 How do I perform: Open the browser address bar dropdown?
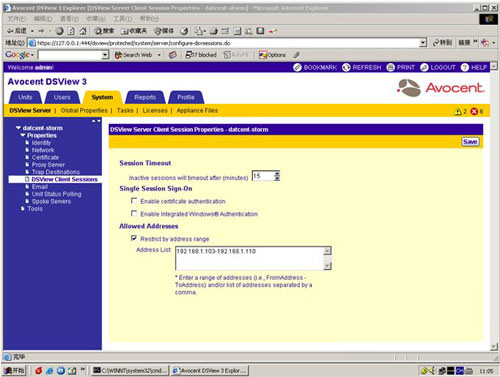click(423, 43)
